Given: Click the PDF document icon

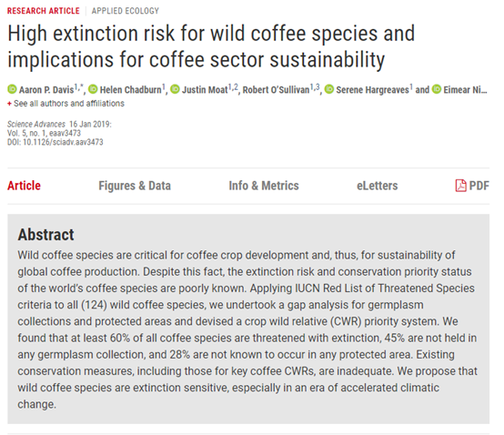Looking at the screenshot, I should coord(460,186).
